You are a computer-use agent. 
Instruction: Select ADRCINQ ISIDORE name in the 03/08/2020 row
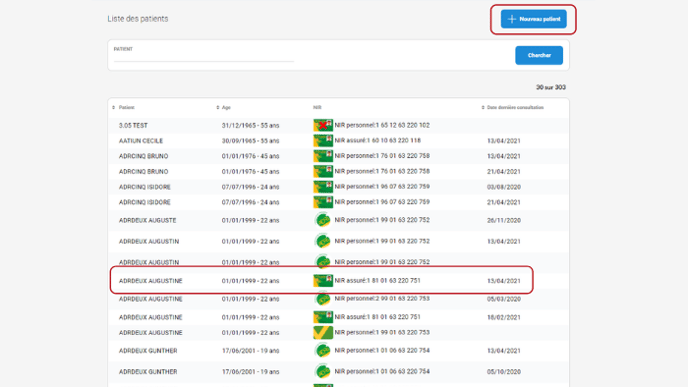point(144,187)
